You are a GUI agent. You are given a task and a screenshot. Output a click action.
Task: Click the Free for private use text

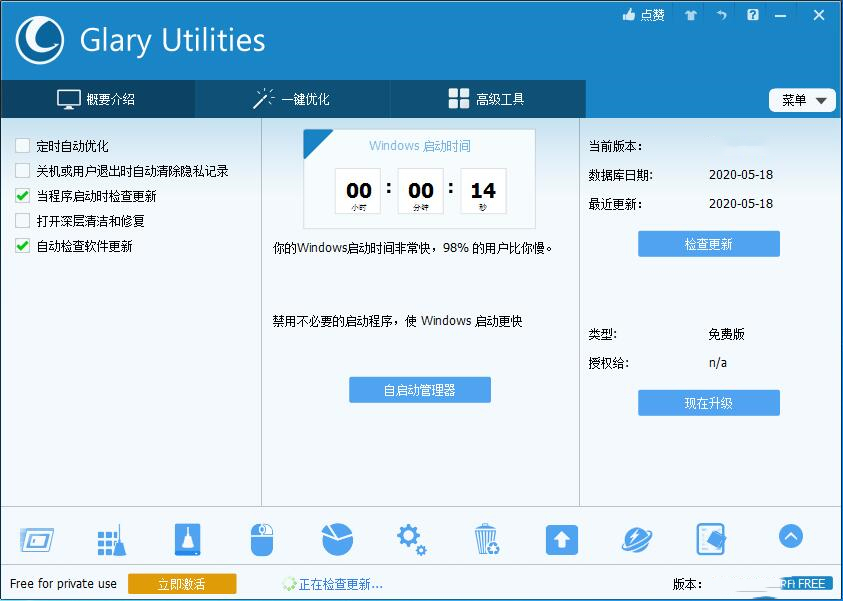point(63,584)
